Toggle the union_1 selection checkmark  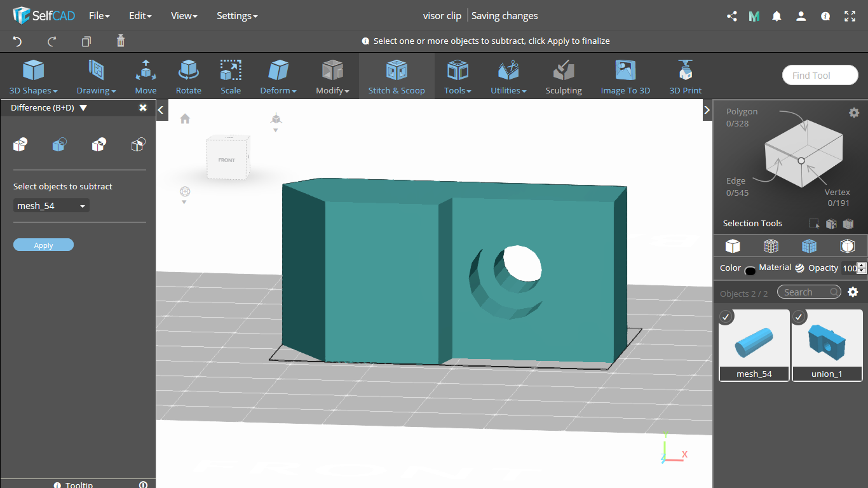click(799, 316)
